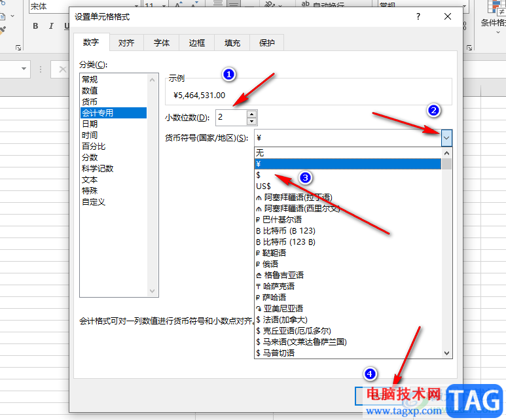This screenshot has height=420, width=506.
Task: Choose 哈萨克语 currency option
Action: [x=348, y=286]
